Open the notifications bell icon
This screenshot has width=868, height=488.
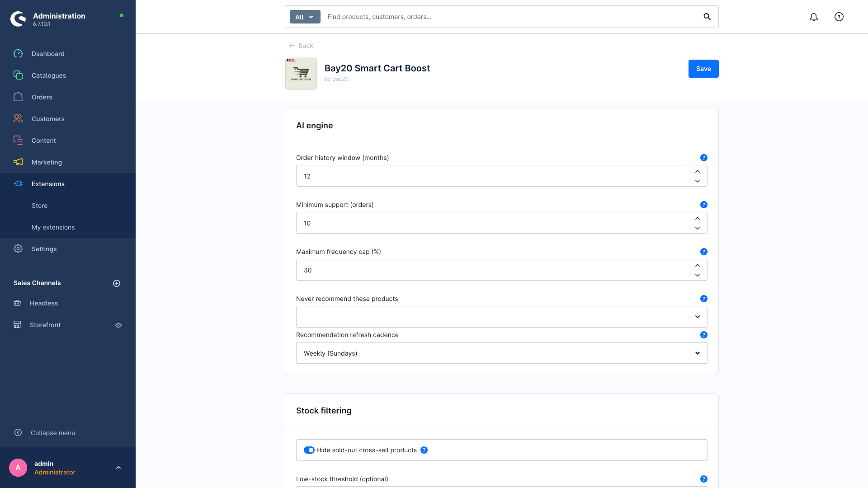pos(814,17)
